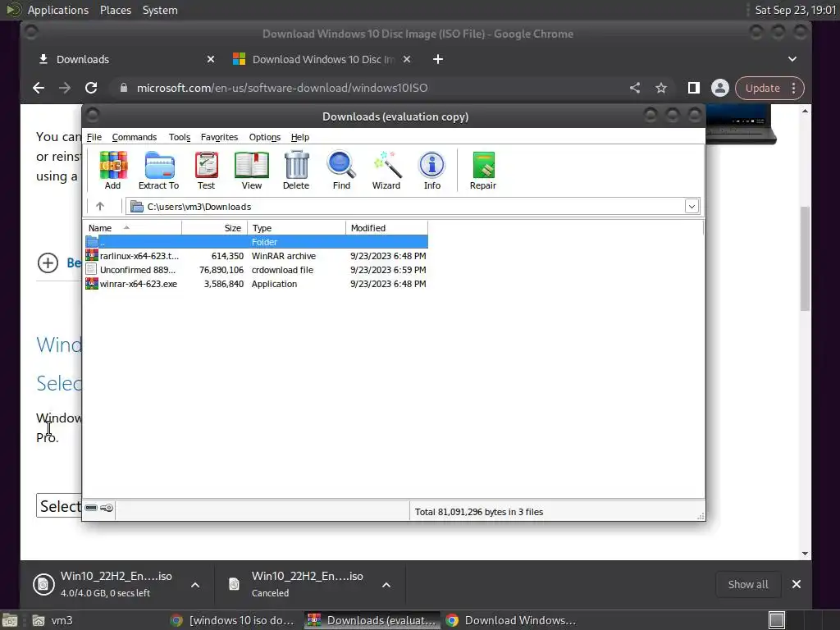Open the Chrome profile avatar
This screenshot has height=630, width=840.
tap(720, 88)
